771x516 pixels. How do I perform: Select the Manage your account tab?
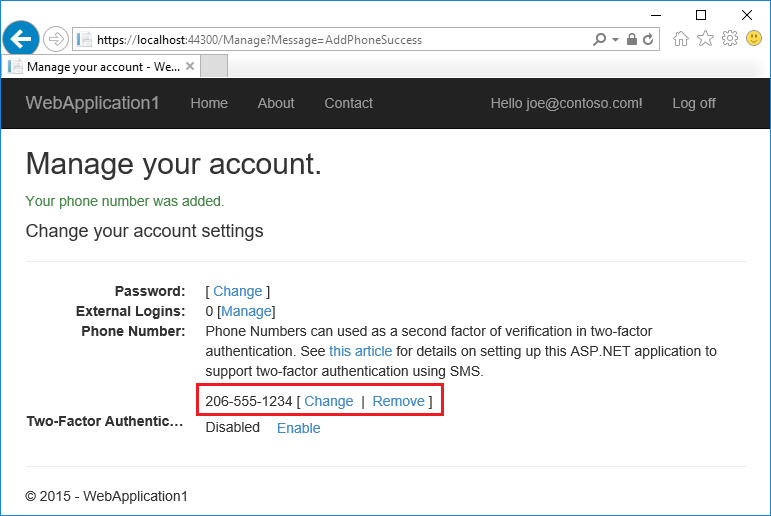click(100, 66)
